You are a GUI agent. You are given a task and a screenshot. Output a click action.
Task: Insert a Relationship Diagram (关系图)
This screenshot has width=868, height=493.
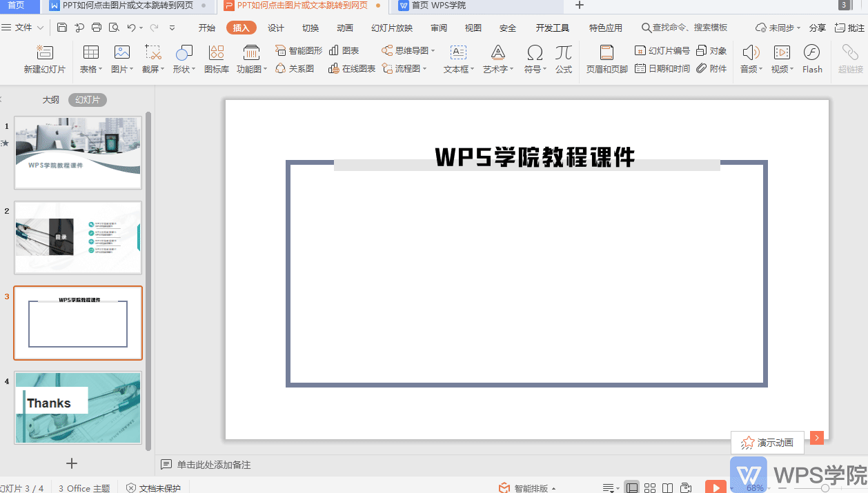coord(295,68)
